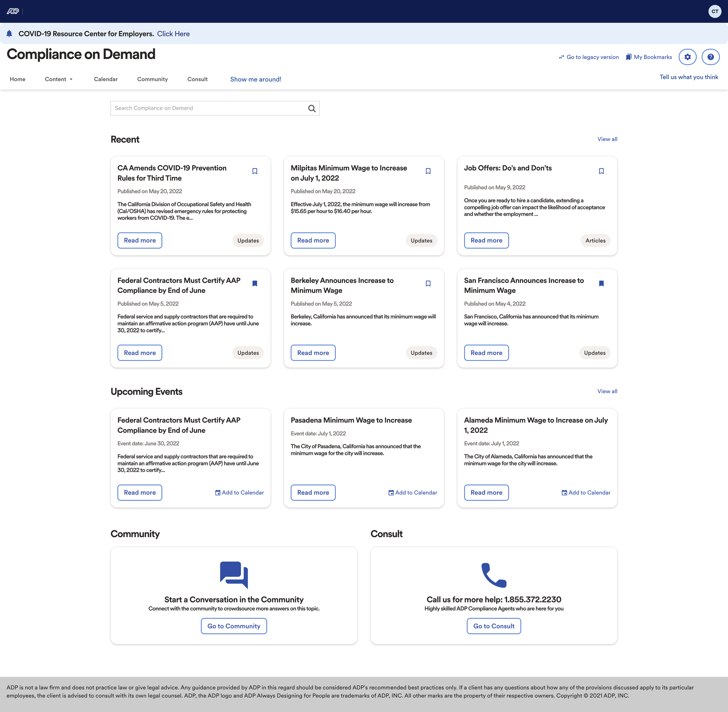
Task: Switch to the Community nav item
Action: point(152,79)
